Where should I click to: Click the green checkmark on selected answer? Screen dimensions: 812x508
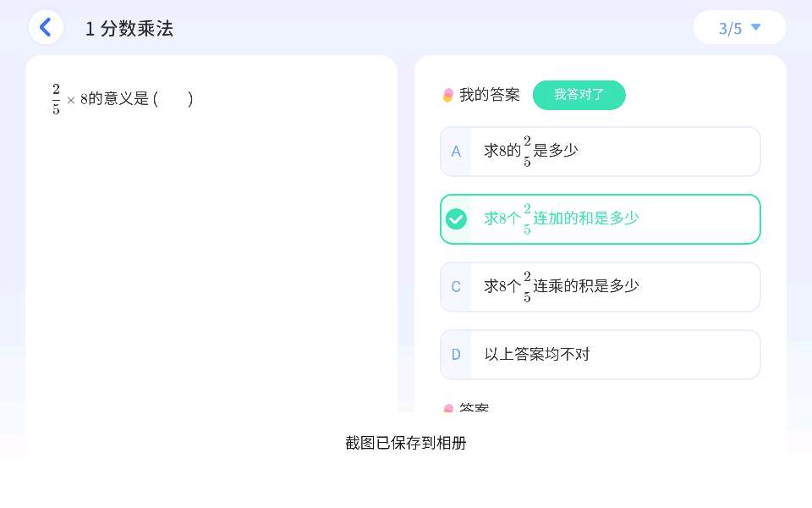(456, 219)
